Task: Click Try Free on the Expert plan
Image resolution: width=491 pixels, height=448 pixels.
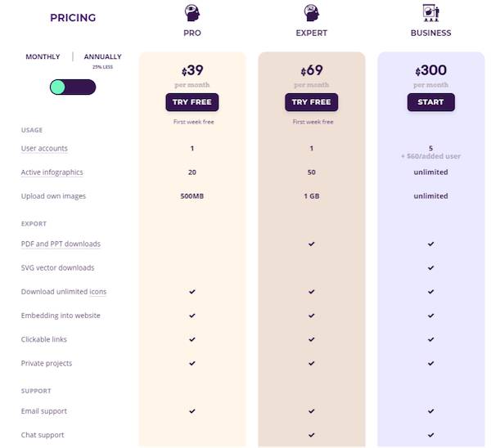Action: (x=311, y=102)
